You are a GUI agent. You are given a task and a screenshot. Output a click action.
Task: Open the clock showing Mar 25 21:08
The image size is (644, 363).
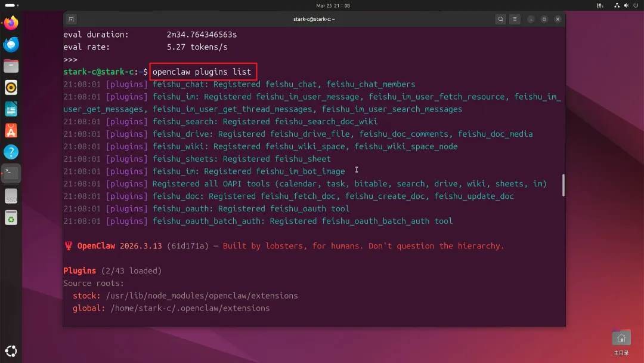(x=333, y=6)
